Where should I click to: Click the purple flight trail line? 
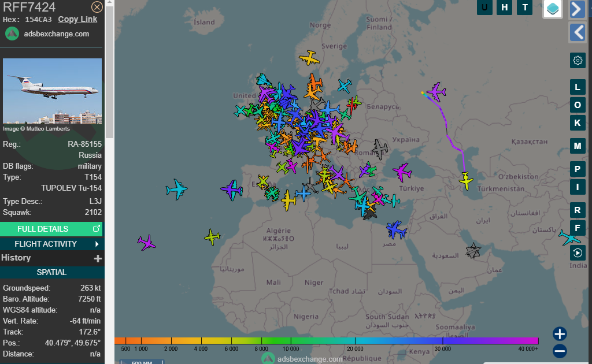447,130
